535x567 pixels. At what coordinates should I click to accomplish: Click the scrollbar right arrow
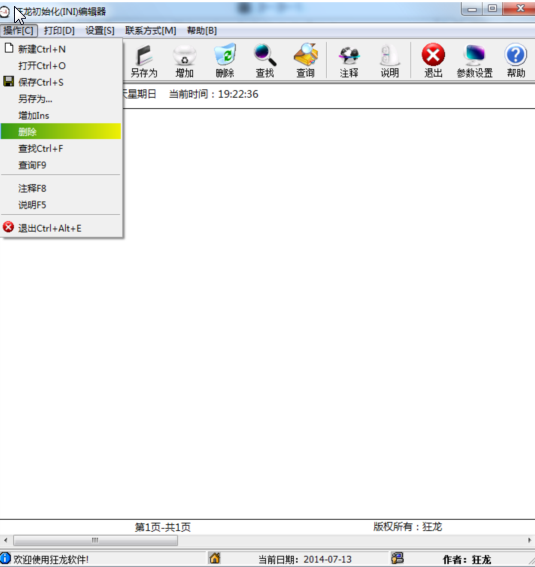click(x=529, y=540)
